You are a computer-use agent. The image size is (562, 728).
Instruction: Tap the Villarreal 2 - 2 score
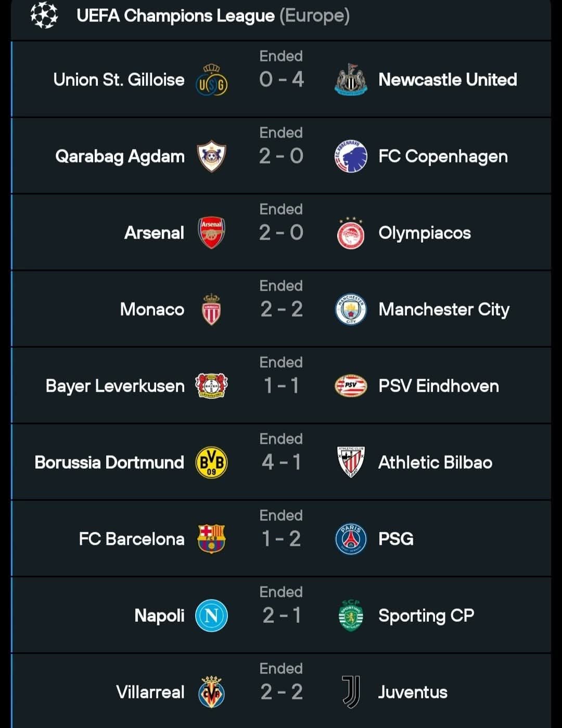coord(281,692)
